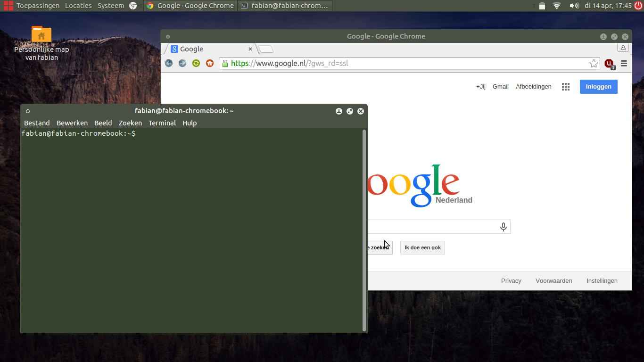This screenshot has width=644, height=362.
Task: Open uBlock extension icon in Chrome
Action: (x=610, y=64)
